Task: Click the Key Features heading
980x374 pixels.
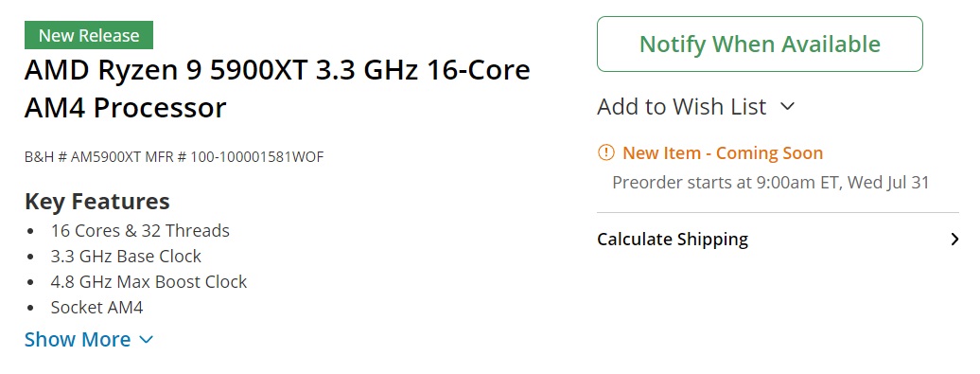Action: [x=96, y=202]
